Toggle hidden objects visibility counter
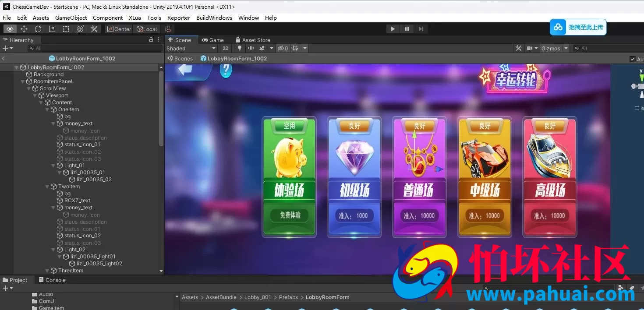The width and height of the screenshot is (644, 310). [283, 48]
